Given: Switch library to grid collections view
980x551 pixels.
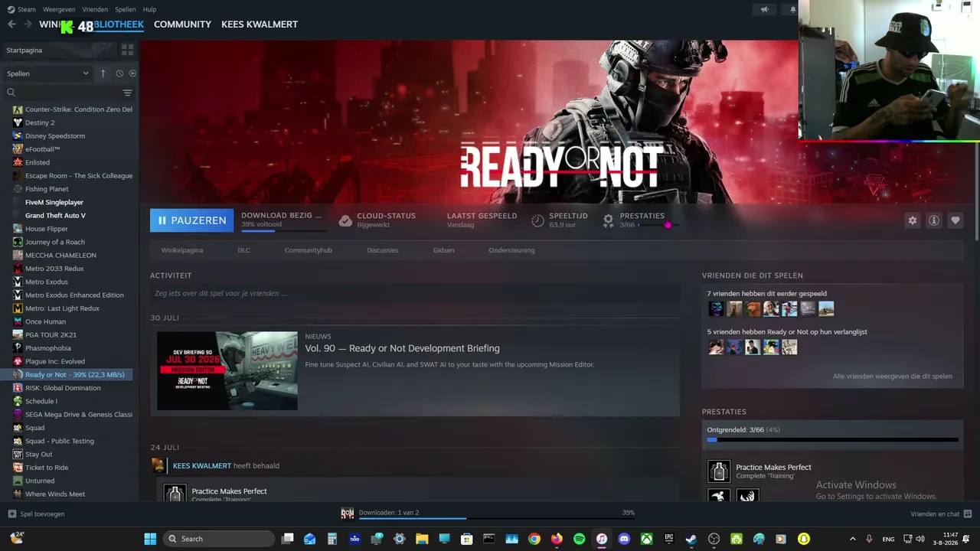Looking at the screenshot, I should 127,50.
